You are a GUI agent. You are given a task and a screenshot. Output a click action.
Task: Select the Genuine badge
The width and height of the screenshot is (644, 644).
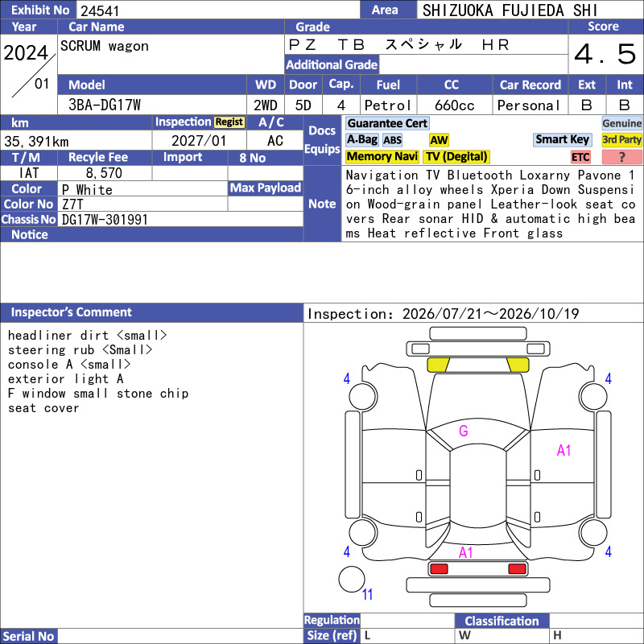[621, 123]
